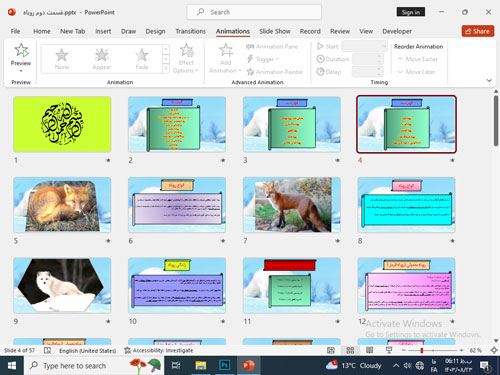Click the zoom out minus button
The height and width of the screenshot is (375, 500).
(404, 350)
